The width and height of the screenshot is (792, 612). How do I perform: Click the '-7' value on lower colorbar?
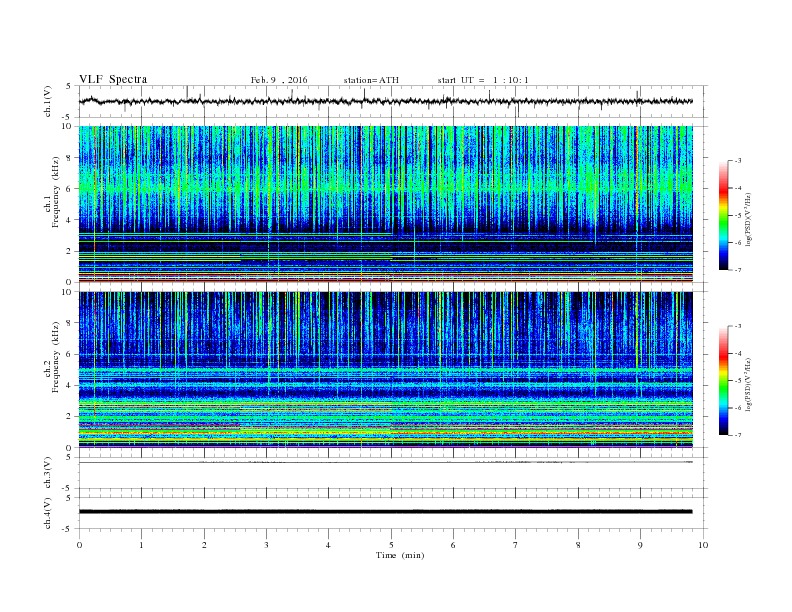pyautogui.click(x=737, y=435)
